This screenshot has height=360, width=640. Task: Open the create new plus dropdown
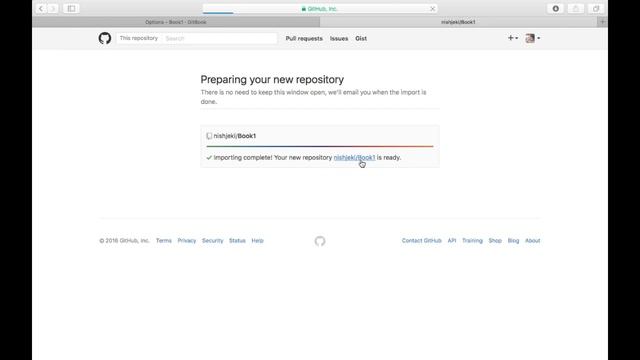point(513,38)
